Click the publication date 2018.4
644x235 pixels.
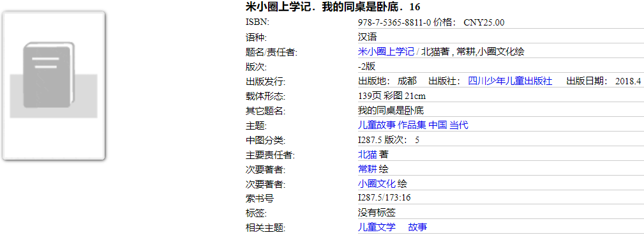(x=628, y=81)
